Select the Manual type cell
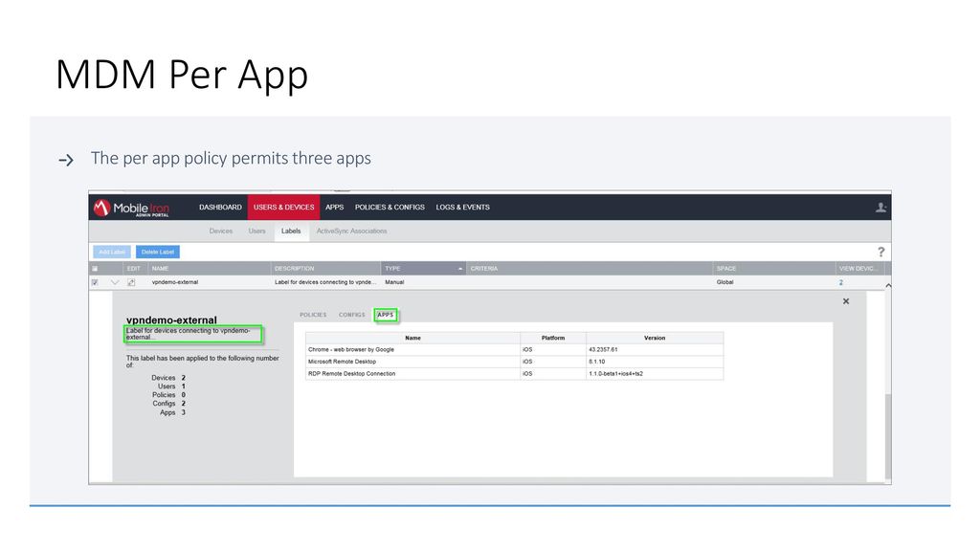This screenshot has width=980, height=551. 394,282
